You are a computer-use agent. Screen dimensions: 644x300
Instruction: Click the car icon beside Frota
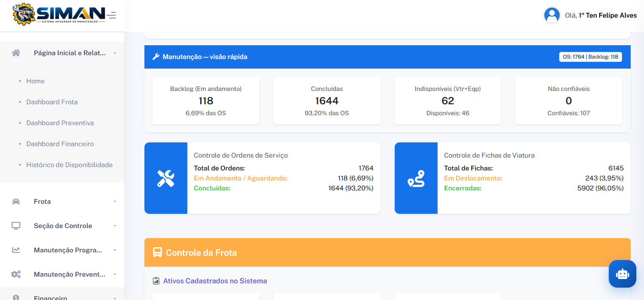(16, 201)
